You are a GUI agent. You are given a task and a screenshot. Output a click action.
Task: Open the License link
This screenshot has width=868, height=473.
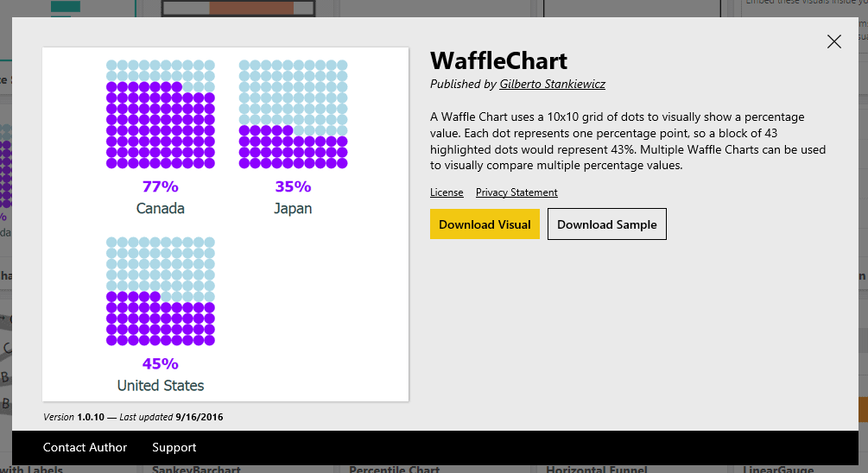(447, 192)
